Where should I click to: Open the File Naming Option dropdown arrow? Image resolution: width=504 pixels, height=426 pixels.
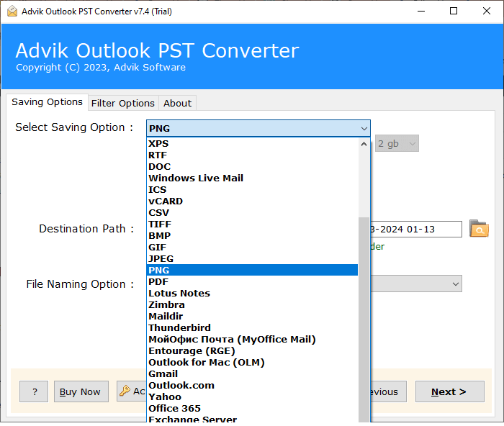[455, 284]
